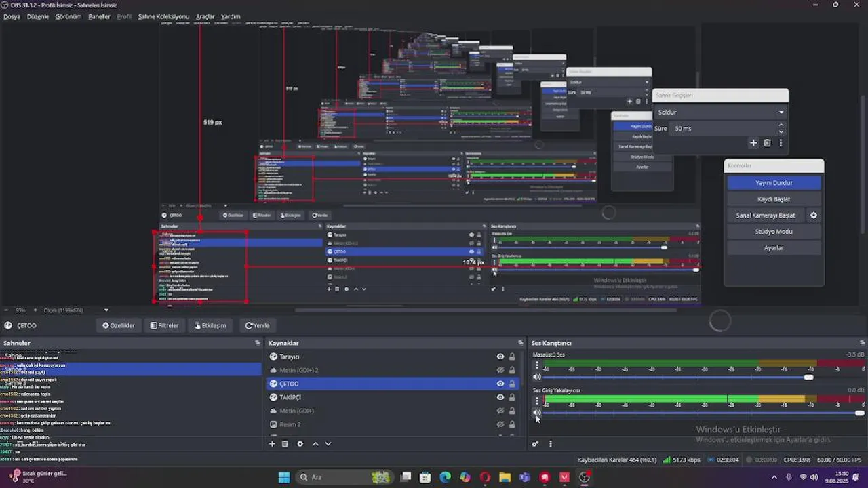Remove the current scene transition
The width and height of the screenshot is (868, 488).
[x=767, y=143]
